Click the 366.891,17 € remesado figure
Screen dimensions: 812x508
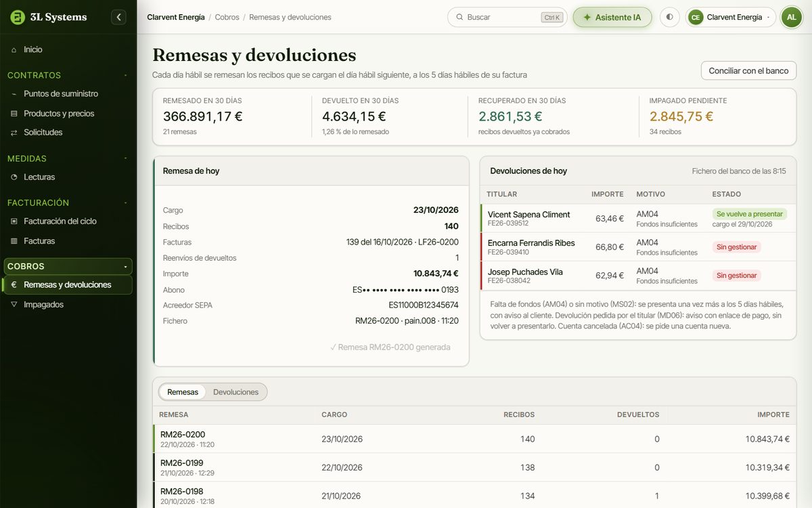(x=203, y=116)
